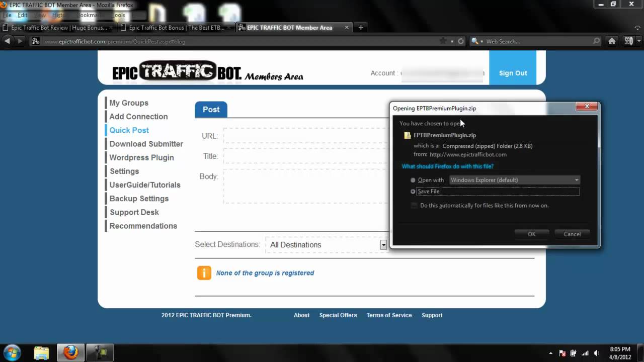The height and width of the screenshot is (362, 644).
Task: Click the Firefox taskbar icon
Action: pyautogui.click(x=70, y=353)
